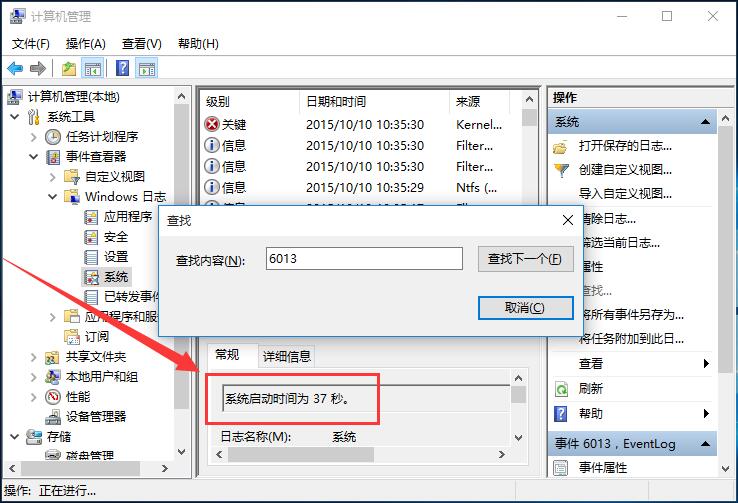Click the 查找内容 text field
The height and width of the screenshot is (503, 738).
click(x=364, y=259)
